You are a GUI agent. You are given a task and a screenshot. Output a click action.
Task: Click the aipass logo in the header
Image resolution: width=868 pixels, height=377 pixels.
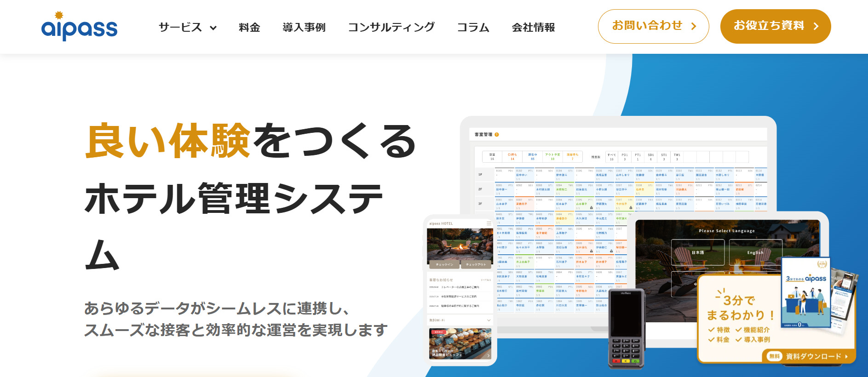coord(80,26)
